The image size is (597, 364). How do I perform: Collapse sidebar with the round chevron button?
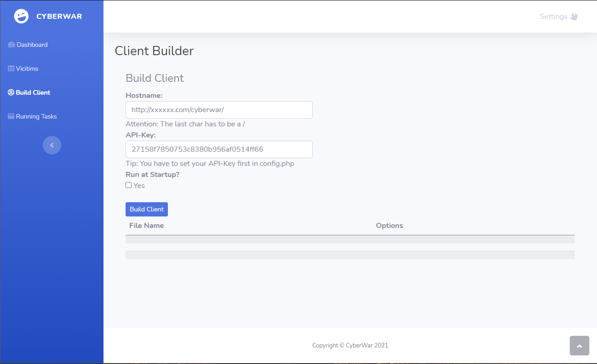[52, 145]
